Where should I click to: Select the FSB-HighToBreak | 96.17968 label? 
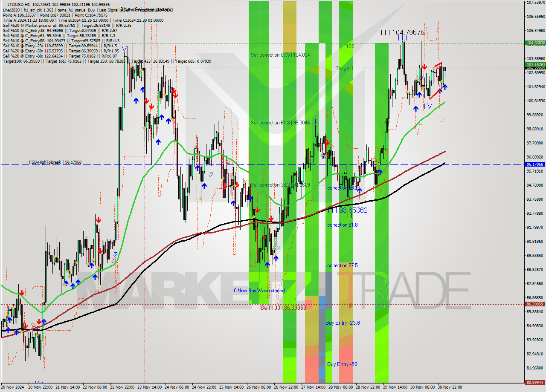pos(55,162)
